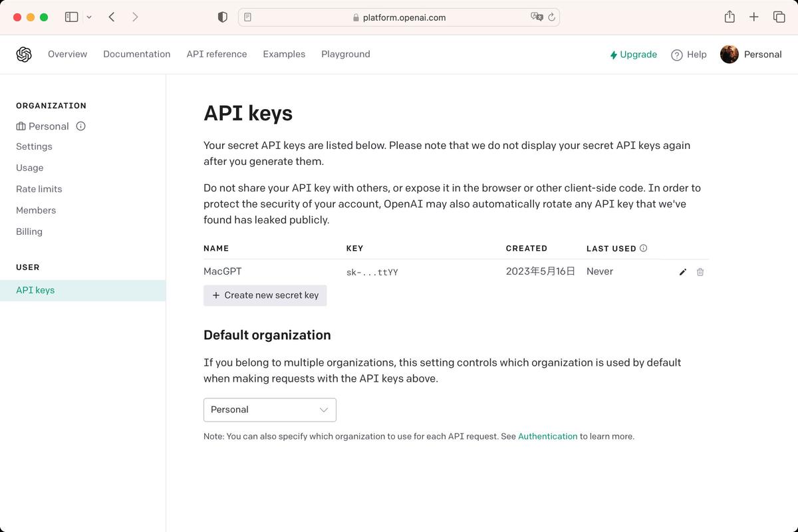This screenshot has height=532, width=798.
Task: Open Members in the sidebar
Action: (x=36, y=210)
